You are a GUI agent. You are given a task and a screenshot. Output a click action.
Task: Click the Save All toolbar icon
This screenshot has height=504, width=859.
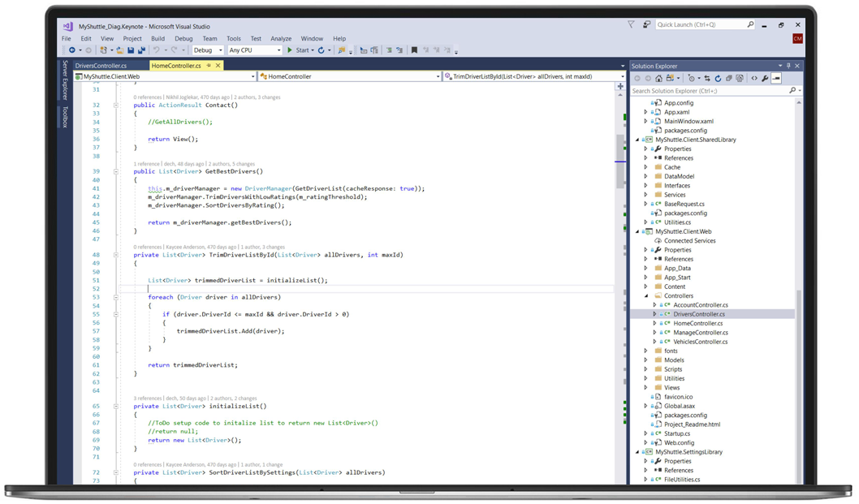coord(144,50)
